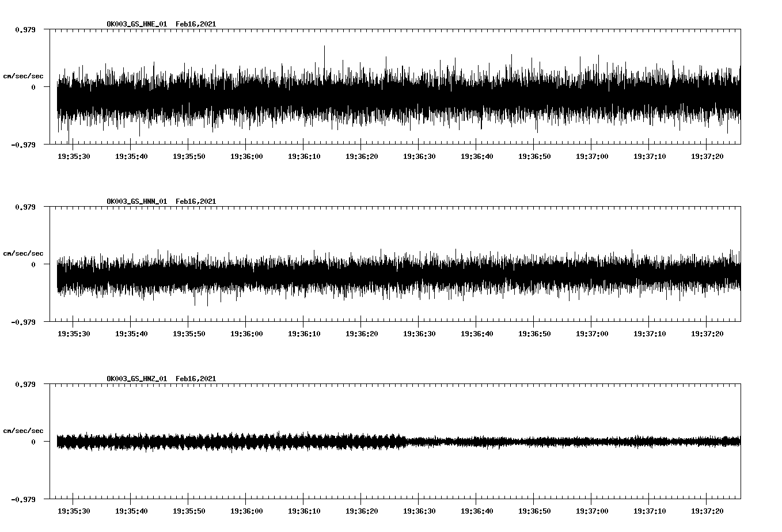Click the cm/sec/sec label on middle plot
This screenshot has width=782, height=532.
coord(23,253)
